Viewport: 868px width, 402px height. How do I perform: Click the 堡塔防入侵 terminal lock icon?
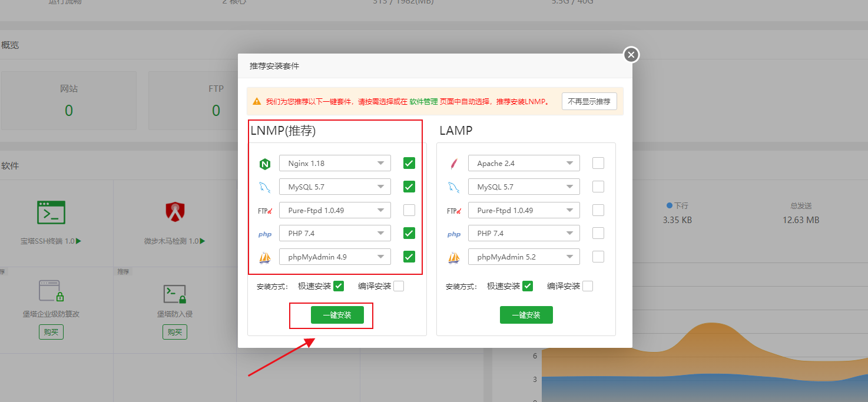pos(175,294)
